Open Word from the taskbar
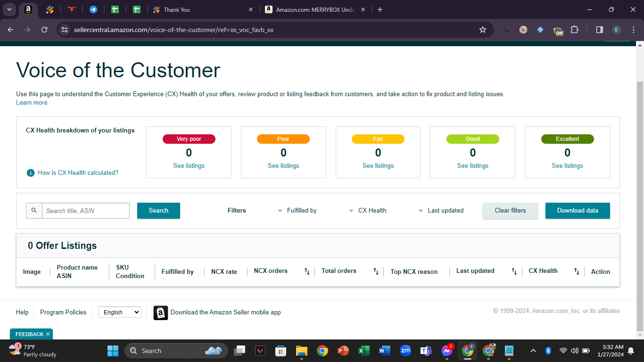Image resolution: width=644 pixels, height=362 pixels. point(385,351)
